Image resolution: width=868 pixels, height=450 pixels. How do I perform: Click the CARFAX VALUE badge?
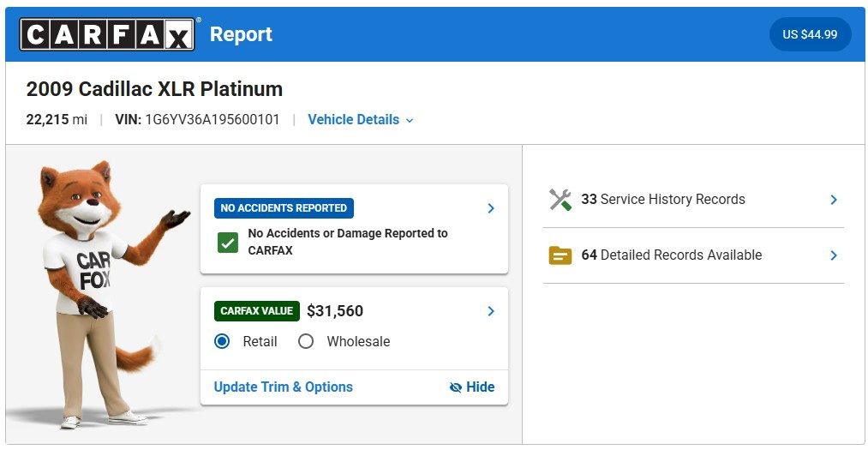coord(257,311)
